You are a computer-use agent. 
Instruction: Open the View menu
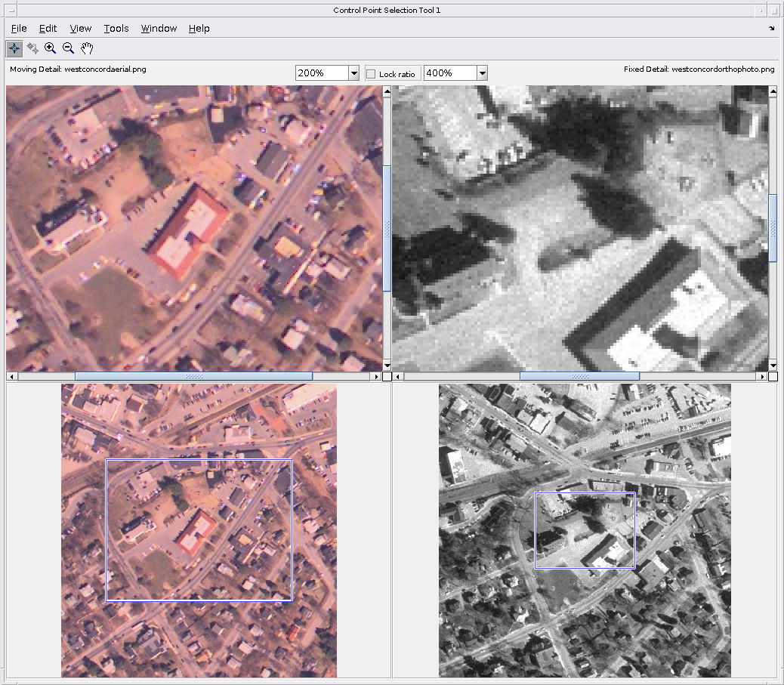(x=80, y=29)
